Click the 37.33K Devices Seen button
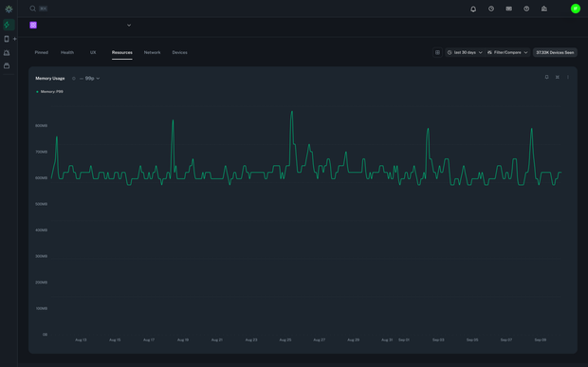Viewport: 588px width, 367px height. tap(555, 52)
